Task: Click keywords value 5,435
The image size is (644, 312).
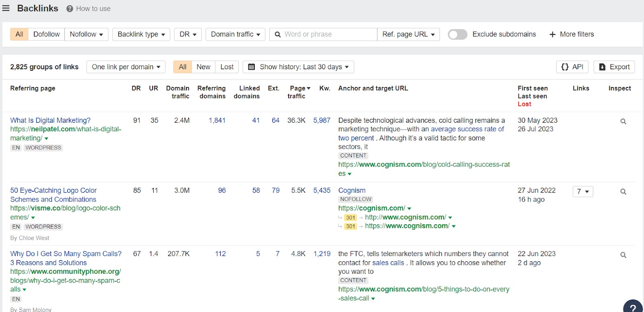Action: [x=322, y=190]
